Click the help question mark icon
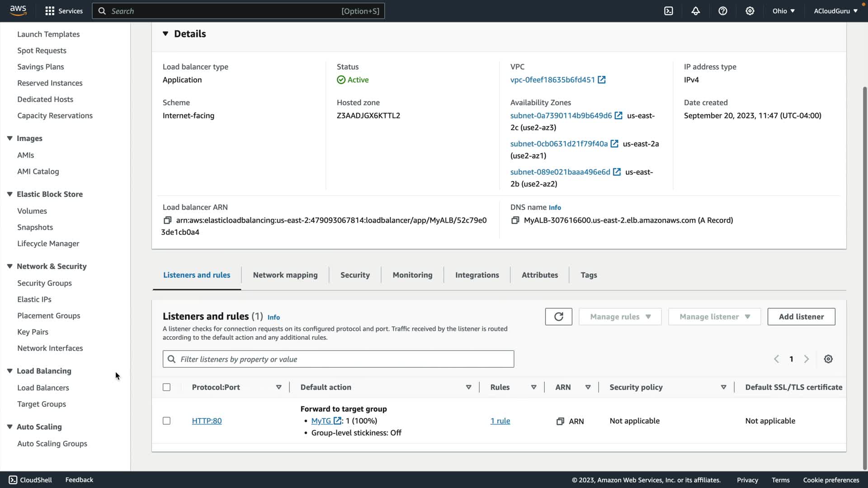Viewport: 868px width, 488px height. pyautogui.click(x=722, y=11)
